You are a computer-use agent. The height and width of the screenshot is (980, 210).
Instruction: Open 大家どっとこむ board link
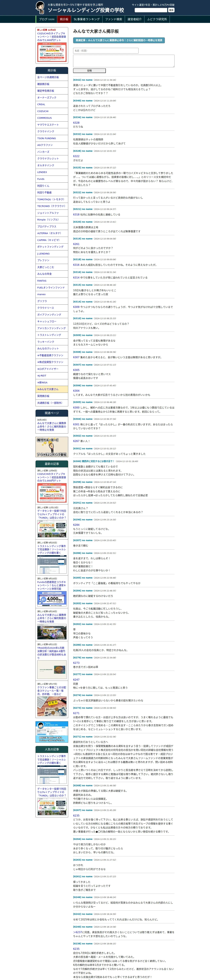tap(52, 267)
